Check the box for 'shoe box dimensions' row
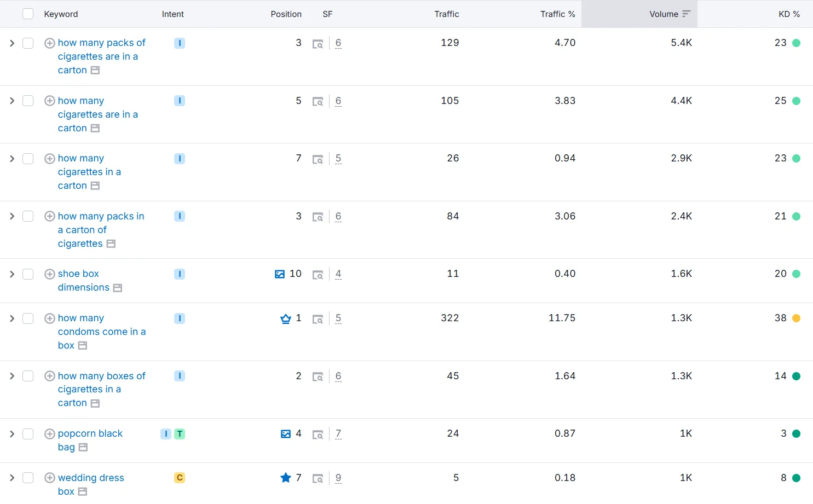Viewport: 813px width, 504px height. point(28,274)
